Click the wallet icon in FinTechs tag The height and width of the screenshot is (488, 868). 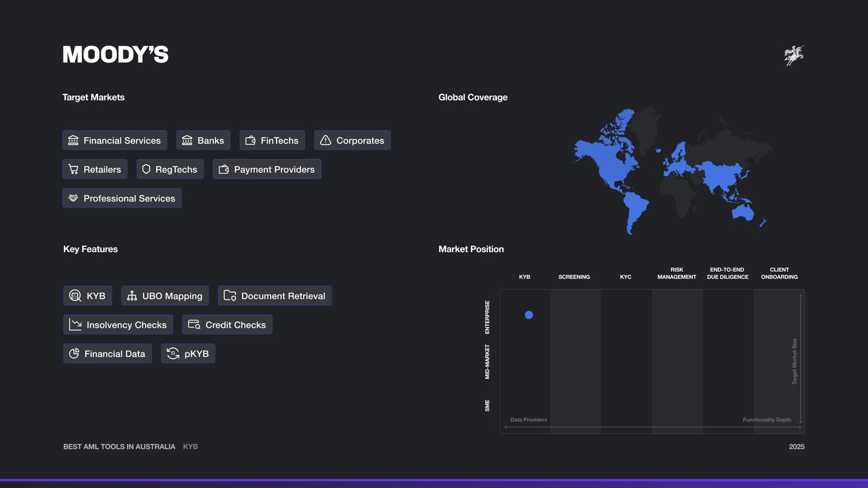[251, 140]
